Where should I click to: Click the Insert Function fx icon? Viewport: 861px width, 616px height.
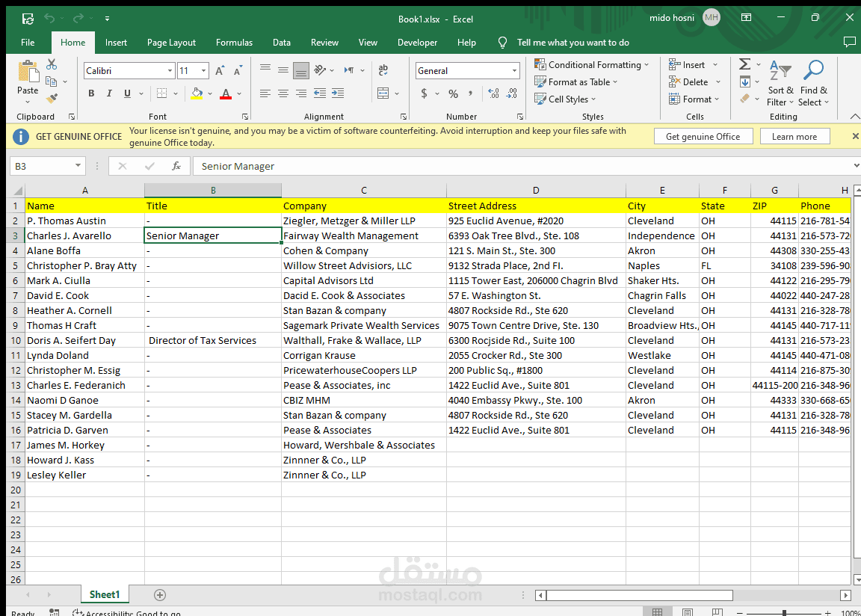tap(176, 166)
